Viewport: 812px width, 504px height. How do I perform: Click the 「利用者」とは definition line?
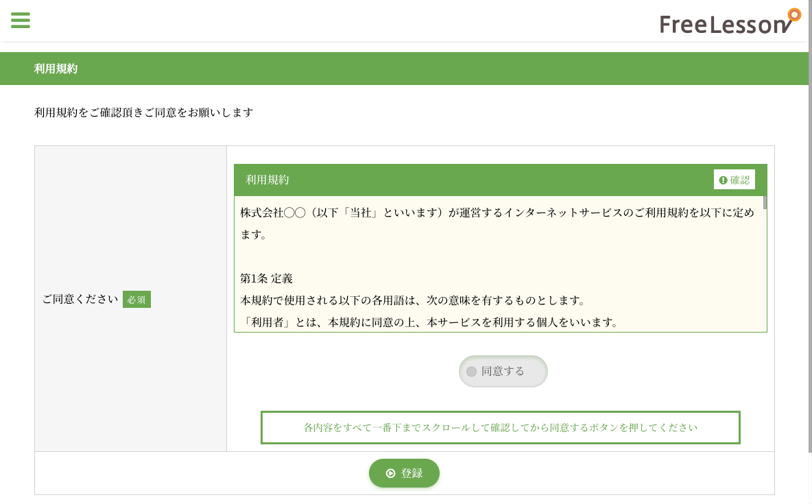(x=429, y=322)
